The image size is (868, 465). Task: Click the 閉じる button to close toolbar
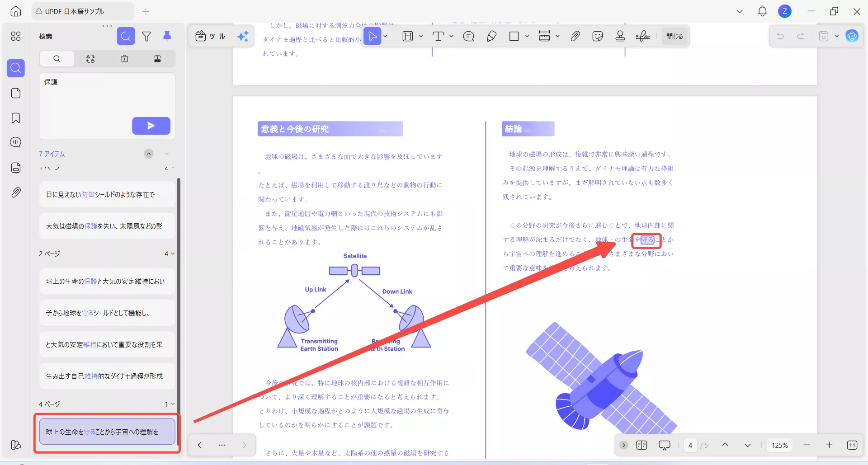[674, 36]
